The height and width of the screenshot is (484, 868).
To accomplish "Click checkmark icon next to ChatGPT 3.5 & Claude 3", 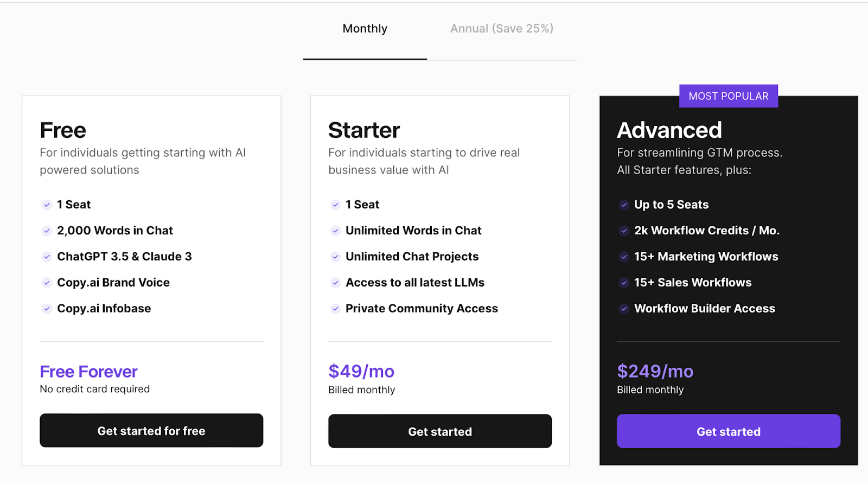I will pyautogui.click(x=47, y=257).
